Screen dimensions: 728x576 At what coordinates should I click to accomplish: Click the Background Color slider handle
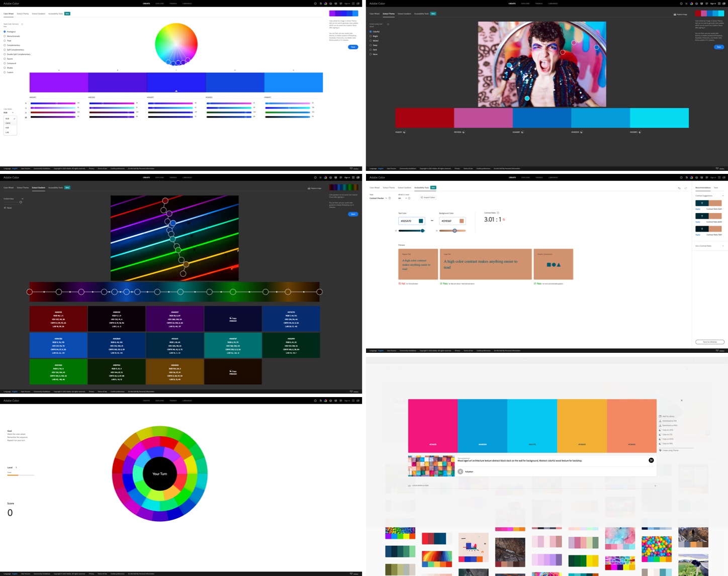[454, 231]
